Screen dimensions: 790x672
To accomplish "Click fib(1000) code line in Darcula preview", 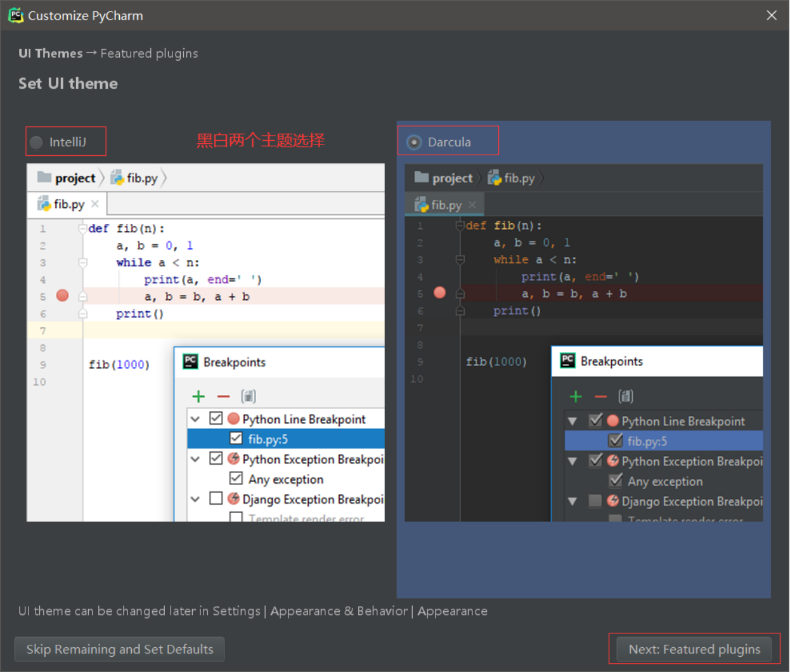I will (x=496, y=361).
